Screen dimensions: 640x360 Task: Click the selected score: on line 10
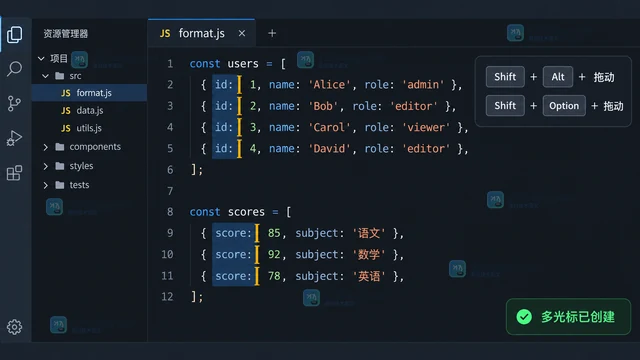click(x=233, y=255)
